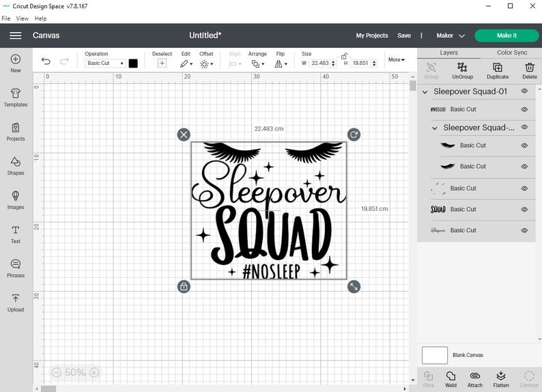Image resolution: width=542 pixels, height=392 pixels.
Task: Duplicate the selected design
Action: pos(498,70)
